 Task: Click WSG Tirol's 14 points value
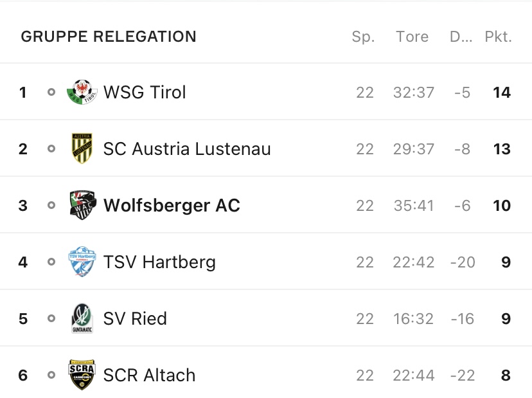pos(502,93)
